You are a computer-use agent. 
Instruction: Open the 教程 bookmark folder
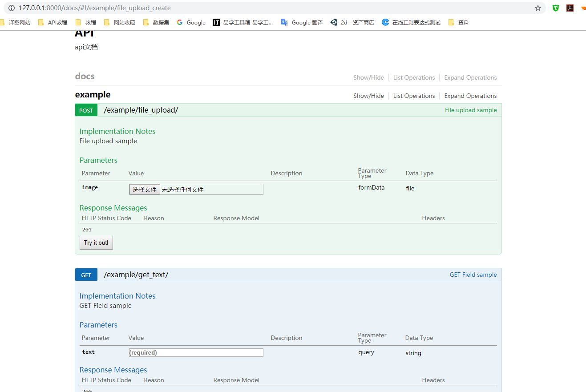pyautogui.click(x=86, y=22)
